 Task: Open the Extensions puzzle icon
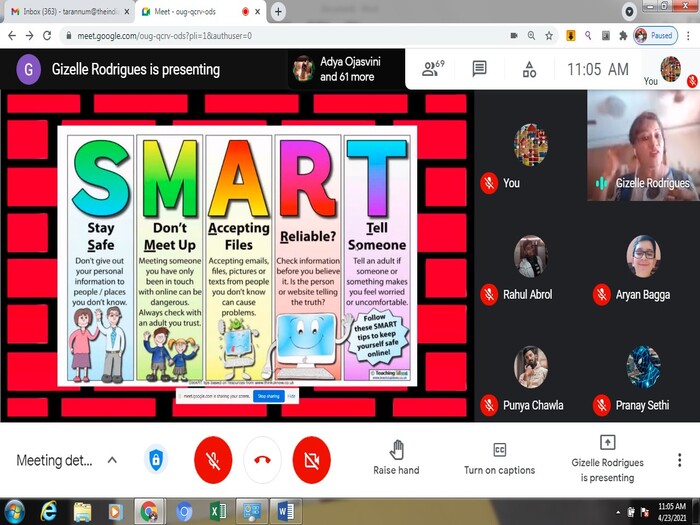[623, 36]
